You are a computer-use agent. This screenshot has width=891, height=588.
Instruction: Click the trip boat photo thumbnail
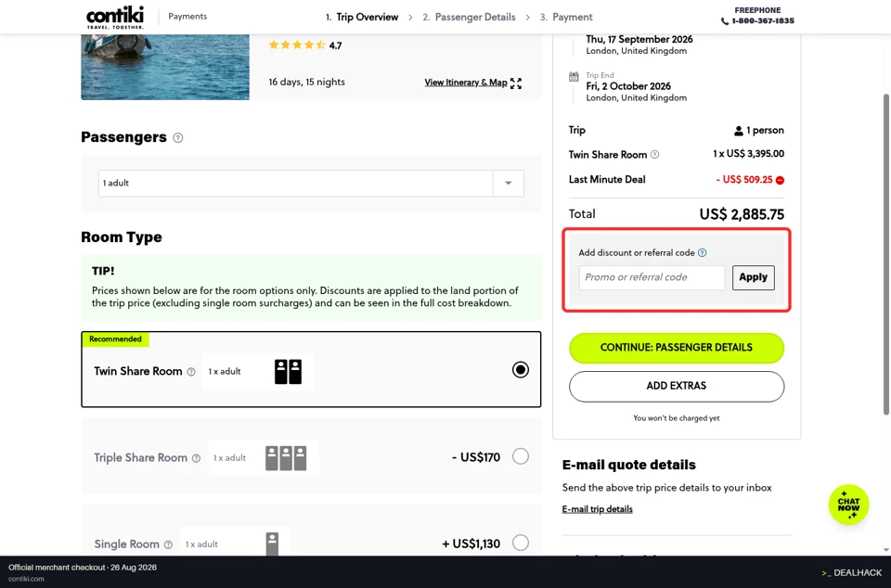[165, 67]
